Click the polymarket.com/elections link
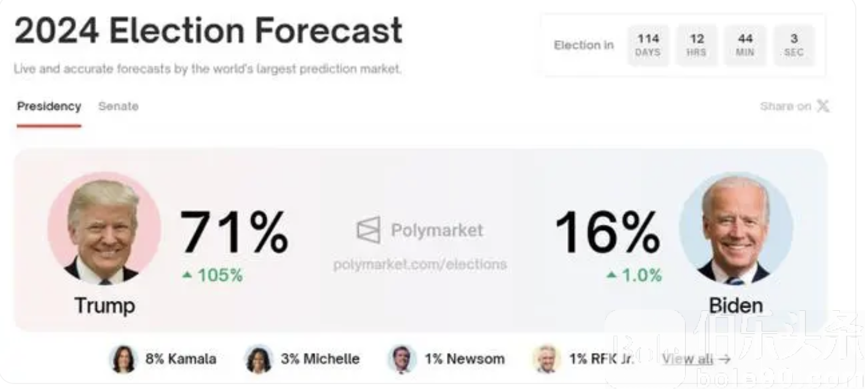Viewport: 868px width, 392px height. click(420, 264)
